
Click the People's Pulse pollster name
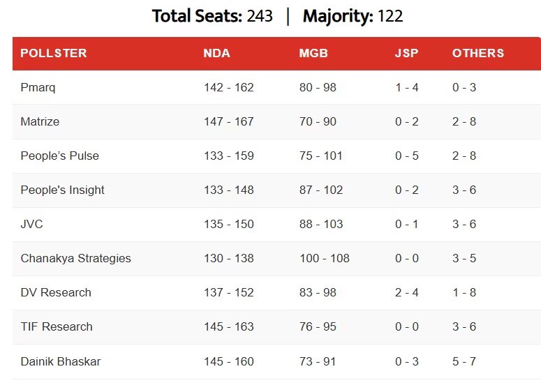click(x=59, y=156)
